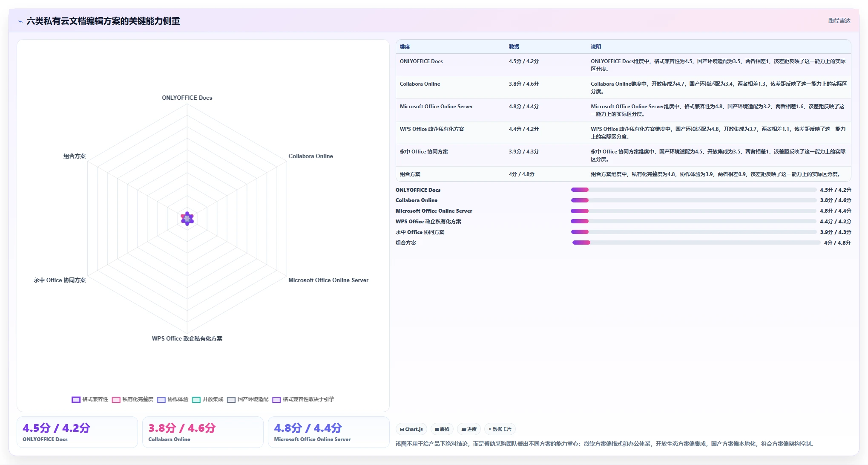Click the Collabora Online row description text
The width and height of the screenshot is (868, 465).
click(x=719, y=88)
